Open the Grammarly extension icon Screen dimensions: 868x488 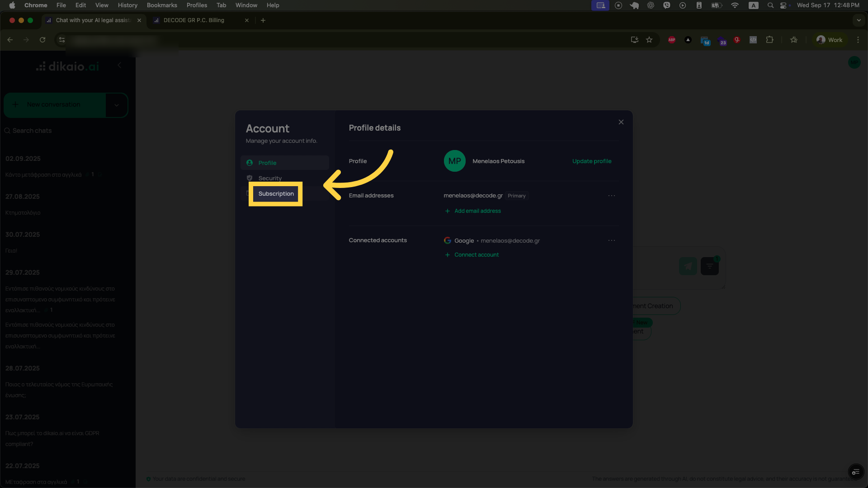737,40
